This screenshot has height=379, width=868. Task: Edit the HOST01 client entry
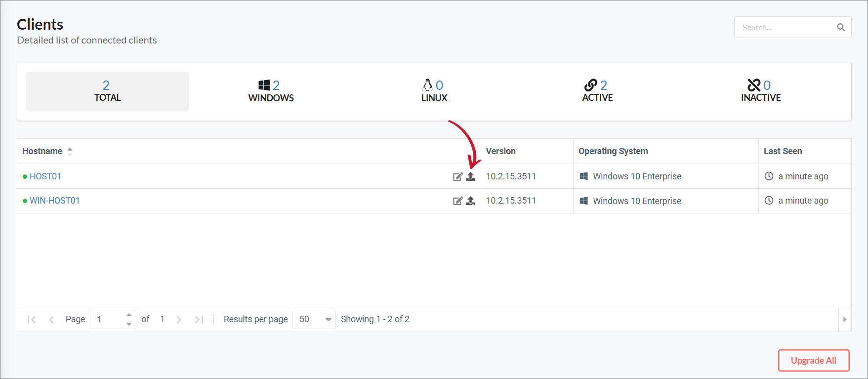pyautogui.click(x=458, y=176)
